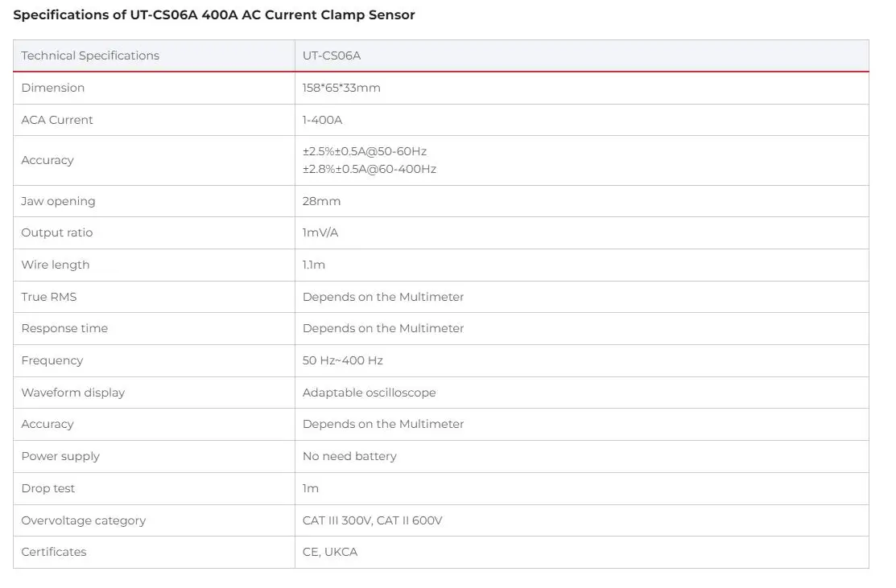Select the 'Wire length' label
This screenshot has width=896, height=588.
[56, 265]
